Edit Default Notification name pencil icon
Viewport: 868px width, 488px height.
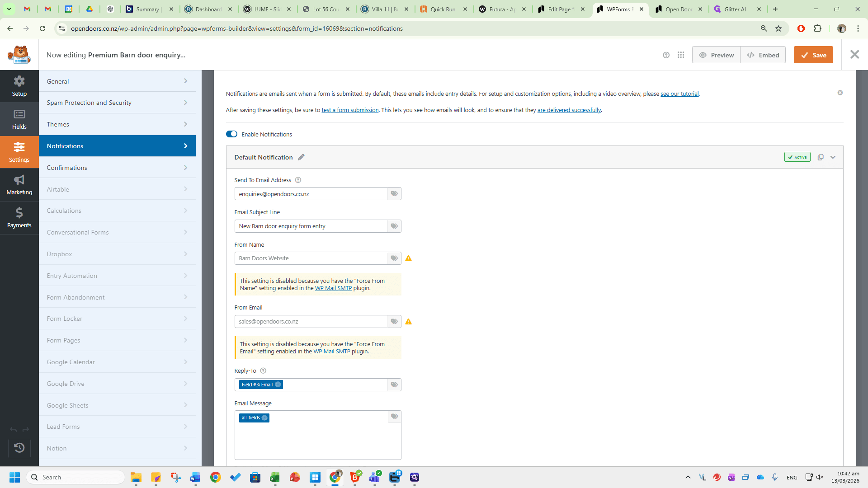click(x=301, y=157)
